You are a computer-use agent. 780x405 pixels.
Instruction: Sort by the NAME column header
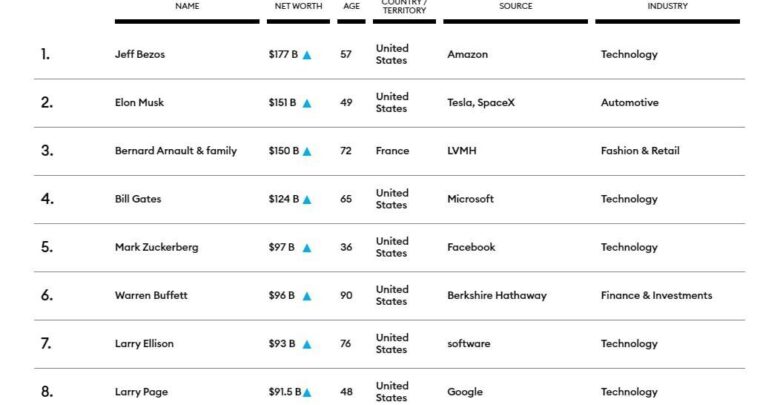187,6
